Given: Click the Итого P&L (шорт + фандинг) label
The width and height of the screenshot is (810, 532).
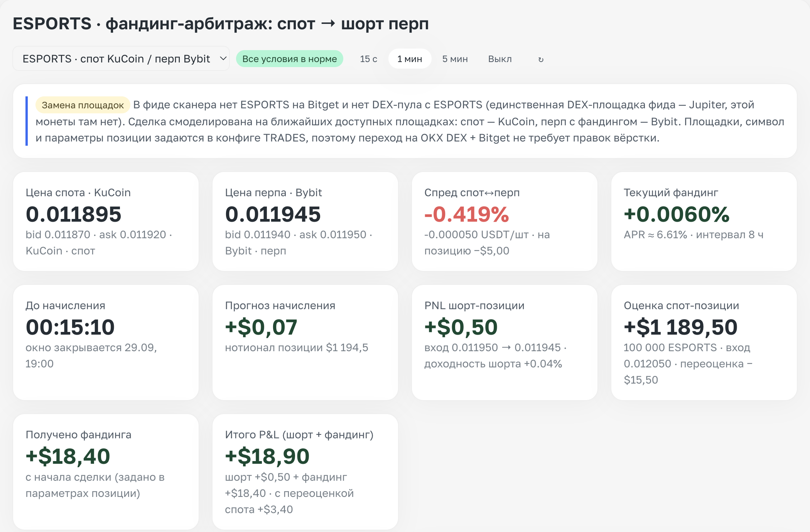Looking at the screenshot, I should 299,434.
